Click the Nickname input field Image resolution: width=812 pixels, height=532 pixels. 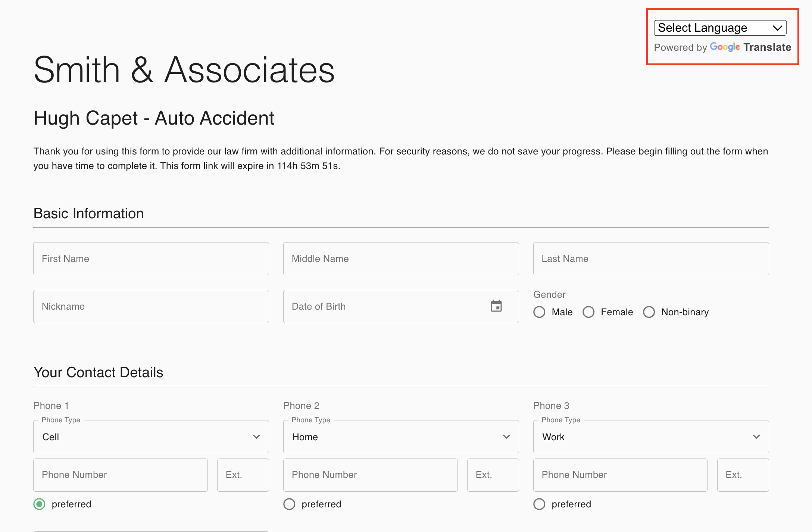tap(151, 307)
